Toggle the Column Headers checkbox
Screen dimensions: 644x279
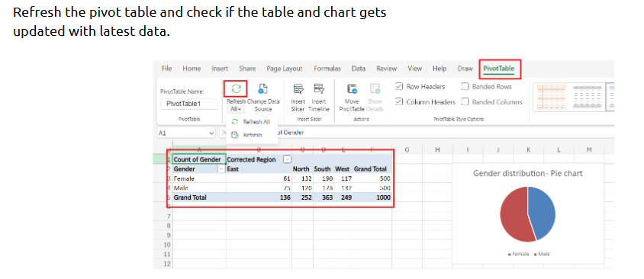399,101
